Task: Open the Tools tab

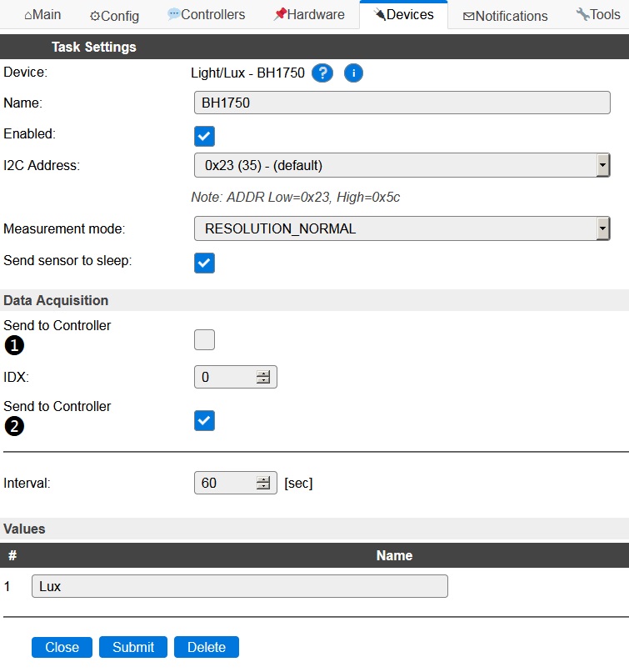Action: coord(597,15)
